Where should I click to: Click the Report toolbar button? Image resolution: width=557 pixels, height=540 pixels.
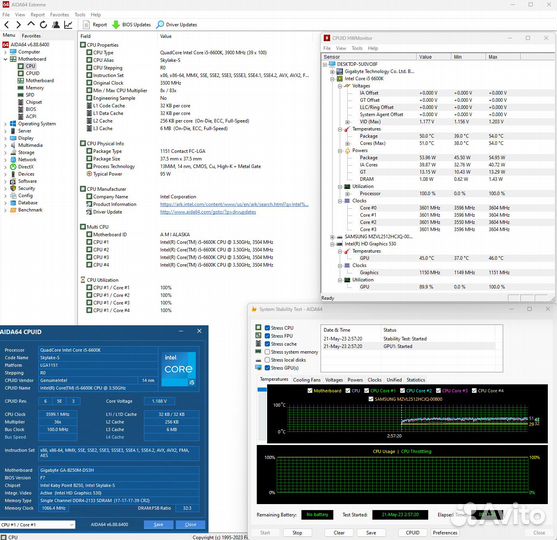tap(95, 25)
